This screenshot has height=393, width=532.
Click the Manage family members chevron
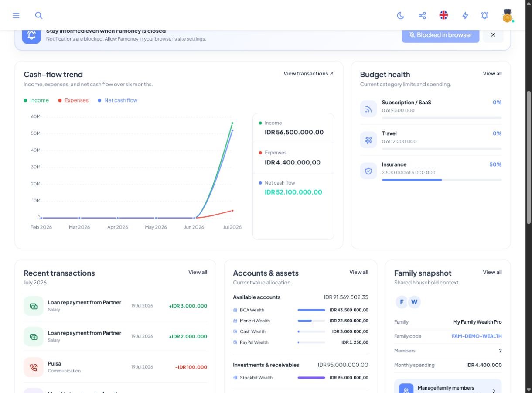click(494, 391)
